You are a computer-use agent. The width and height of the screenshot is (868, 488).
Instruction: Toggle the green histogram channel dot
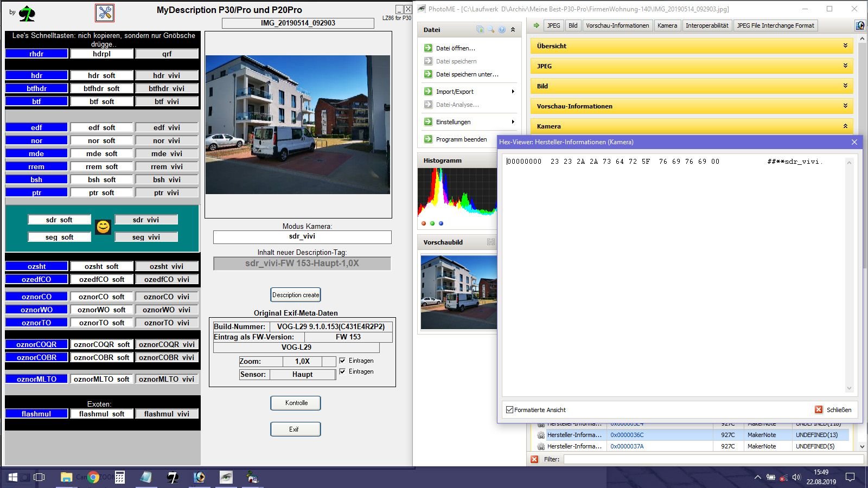432,223
